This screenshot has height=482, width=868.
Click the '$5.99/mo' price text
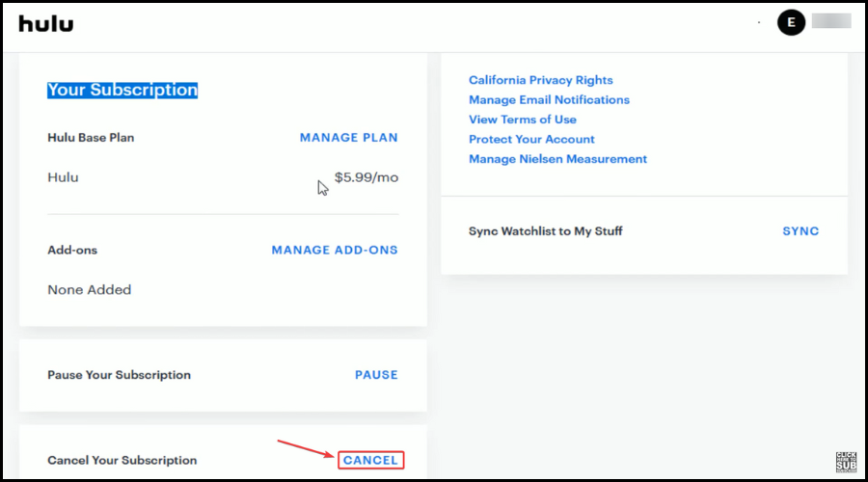tap(366, 177)
